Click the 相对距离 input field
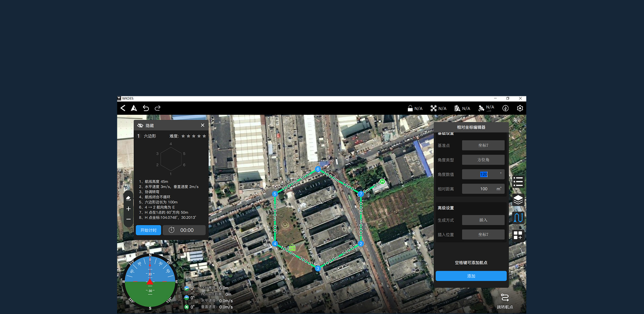Image resolution: width=644 pixels, height=314 pixels. (x=480, y=189)
